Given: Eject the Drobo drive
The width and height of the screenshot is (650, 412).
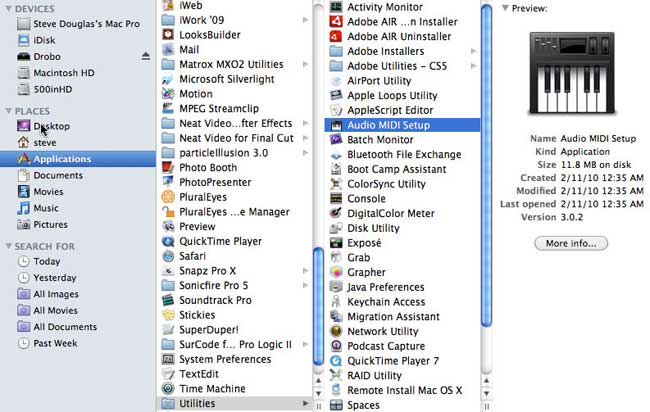Looking at the screenshot, I should (146, 56).
